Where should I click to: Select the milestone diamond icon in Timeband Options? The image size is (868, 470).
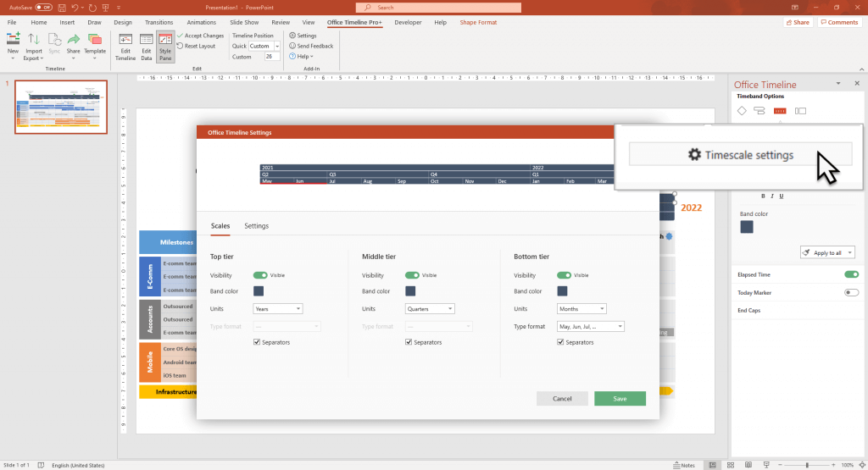coord(742,110)
